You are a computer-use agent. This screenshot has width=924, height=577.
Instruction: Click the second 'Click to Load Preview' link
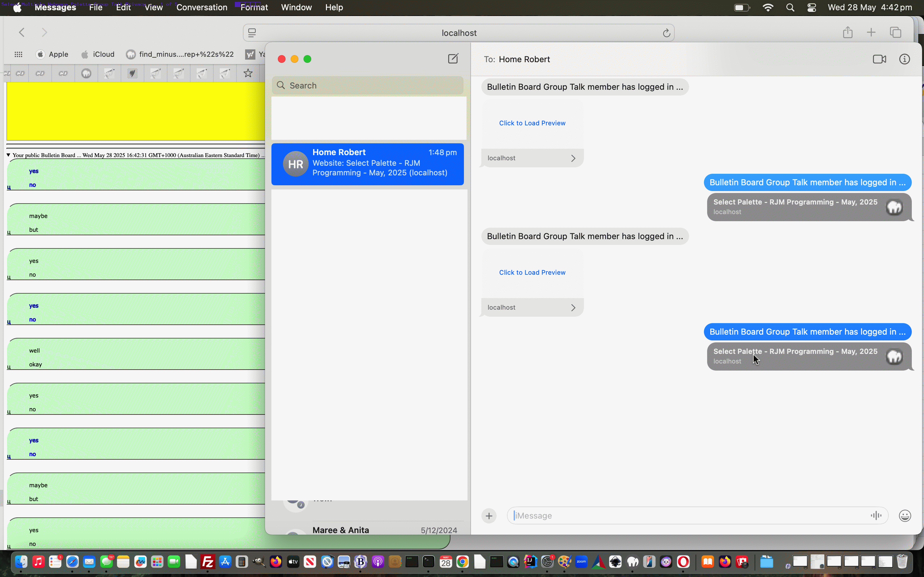(532, 272)
